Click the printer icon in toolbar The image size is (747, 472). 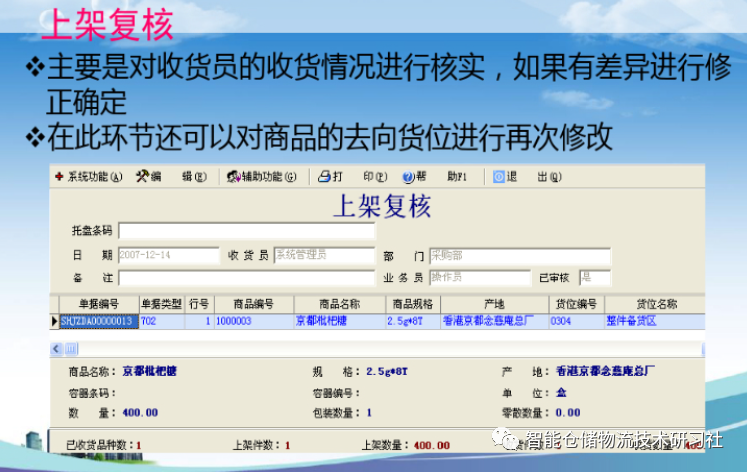coord(324,177)
